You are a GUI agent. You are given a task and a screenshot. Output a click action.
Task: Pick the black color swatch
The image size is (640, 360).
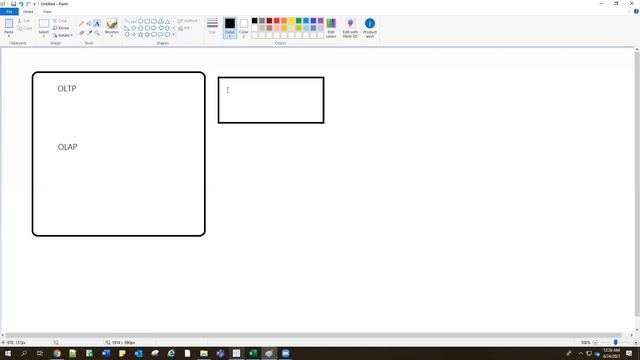click(x=255, y=21)
